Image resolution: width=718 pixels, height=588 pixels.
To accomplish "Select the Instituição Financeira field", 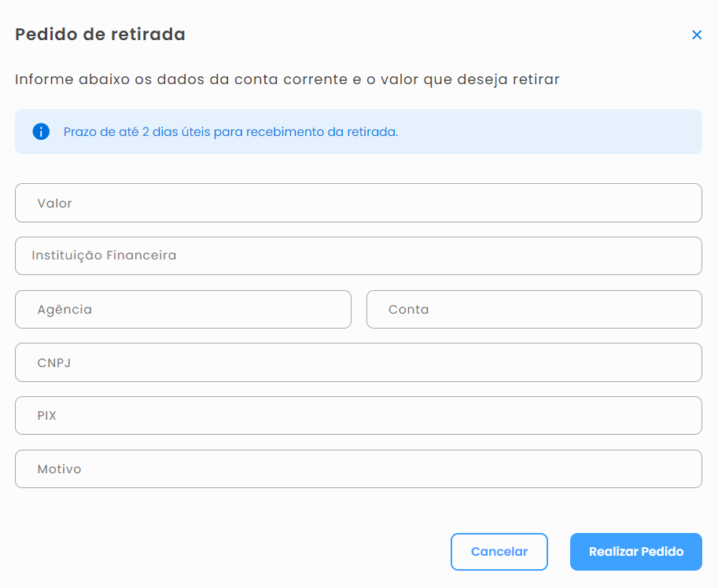I will point(358,255).
